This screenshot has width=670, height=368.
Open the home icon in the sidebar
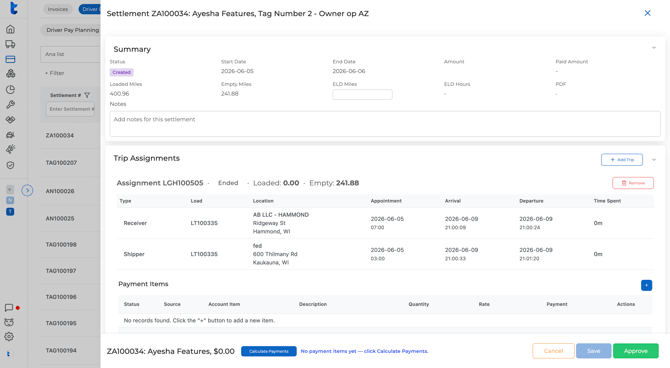point(10,29)
